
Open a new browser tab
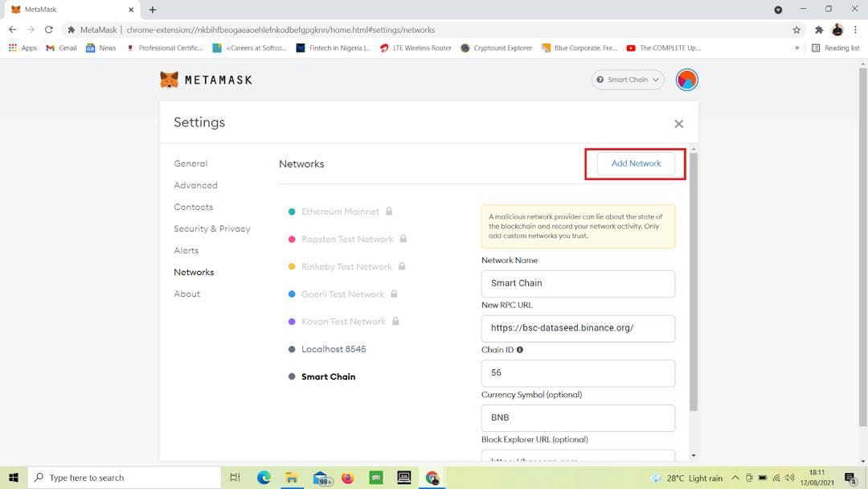click(153, 10)
